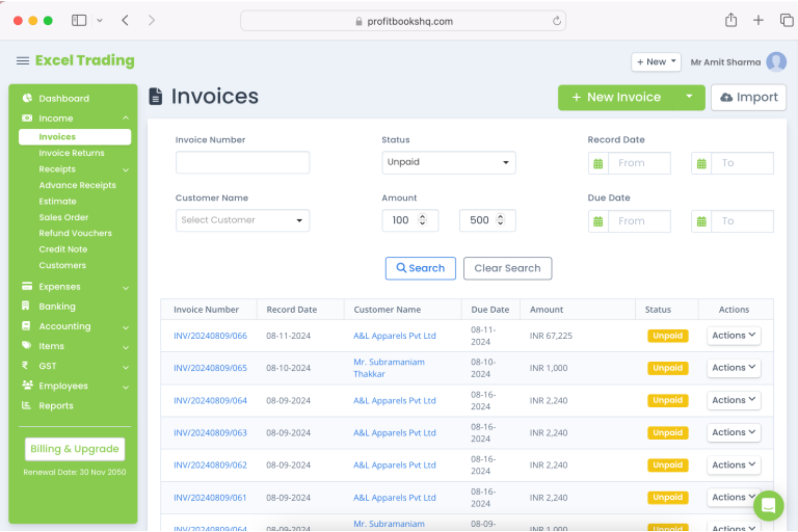Select the rupee icon next to GST
The height and width of the screenshot is (532, 798).
(x=25, y=366)
